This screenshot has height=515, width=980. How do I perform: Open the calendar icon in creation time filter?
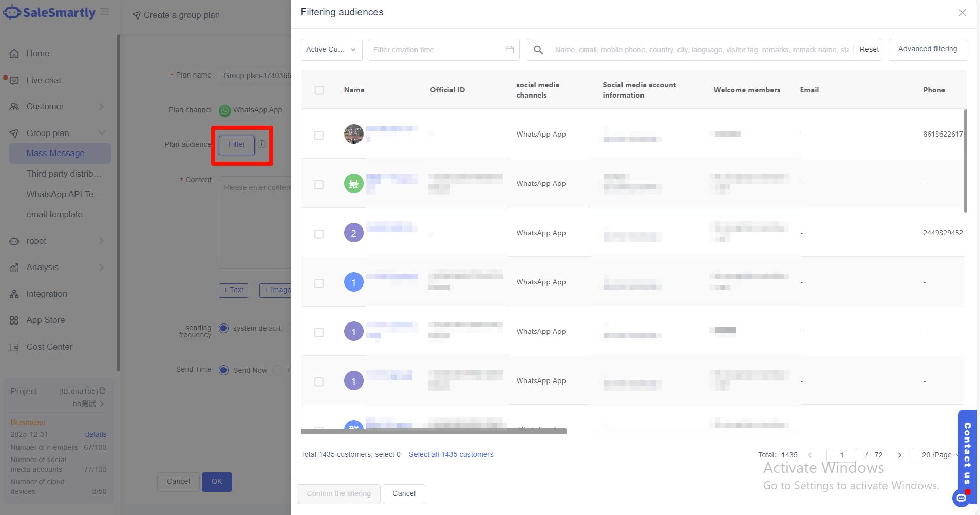coord(509,50)
